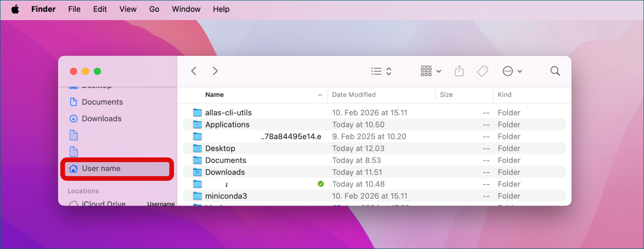Select the User name home folder in sidebar
The width and height of the screenshot is (644, 249).
coord(117,169)
